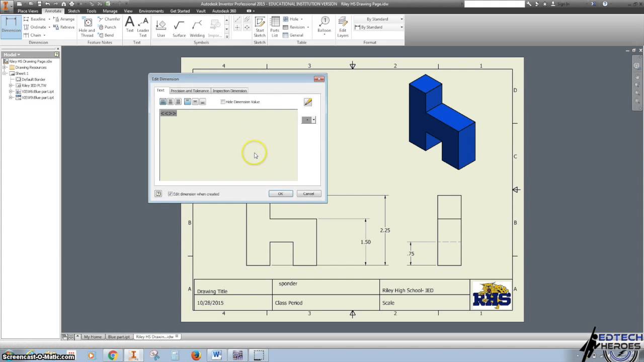Viewport: 644px width, 362px height.
Task: Click the General table tool
Action: [293, 35]
